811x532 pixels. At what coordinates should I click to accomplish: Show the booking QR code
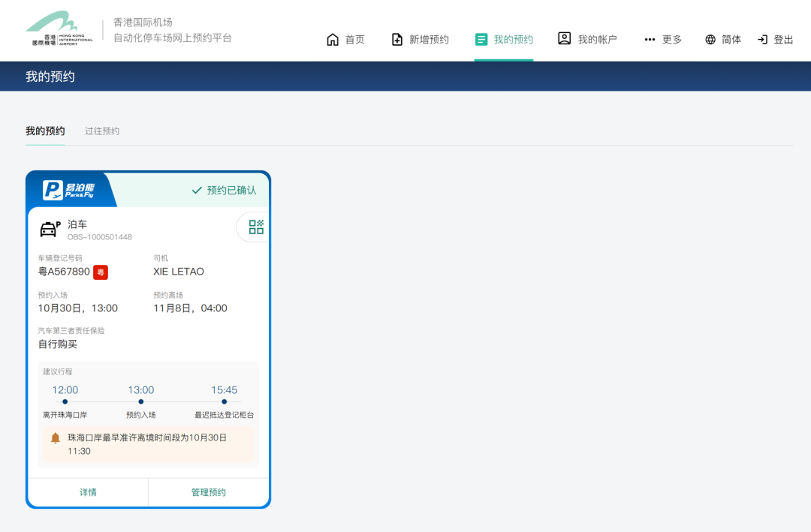pyautogui.click(x=255, y=227)
